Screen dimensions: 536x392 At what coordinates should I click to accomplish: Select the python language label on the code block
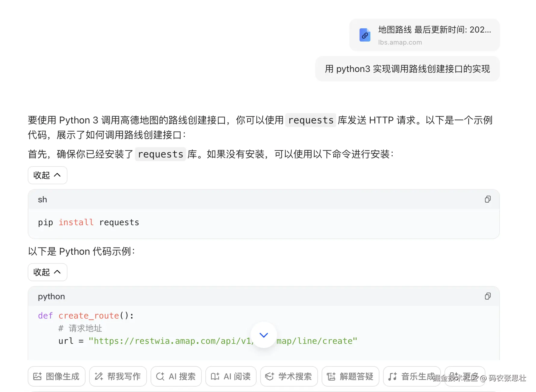(x=51, y=296)
